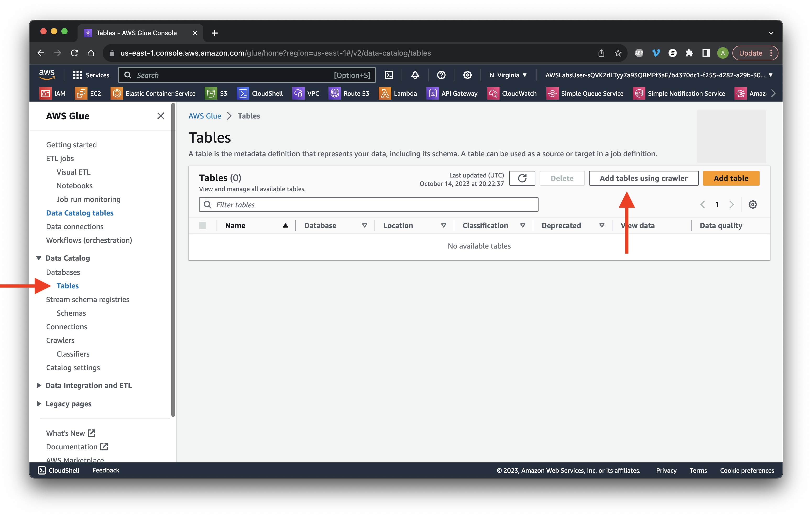The height and width of the screenshot is (517, 812).
Task: Expand Data Integration and ETL section
Action: coord(39,385)
